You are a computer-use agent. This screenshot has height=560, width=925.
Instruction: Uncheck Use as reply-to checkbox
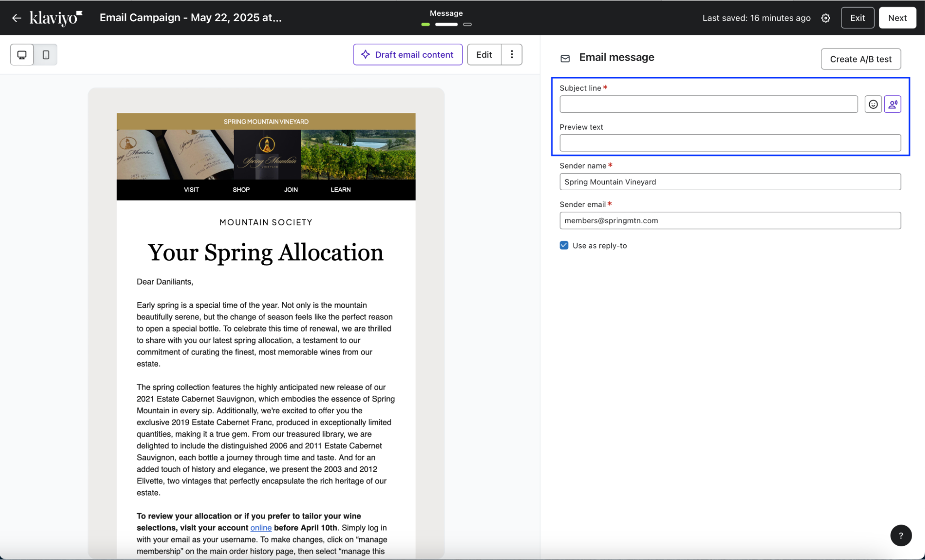564,245
